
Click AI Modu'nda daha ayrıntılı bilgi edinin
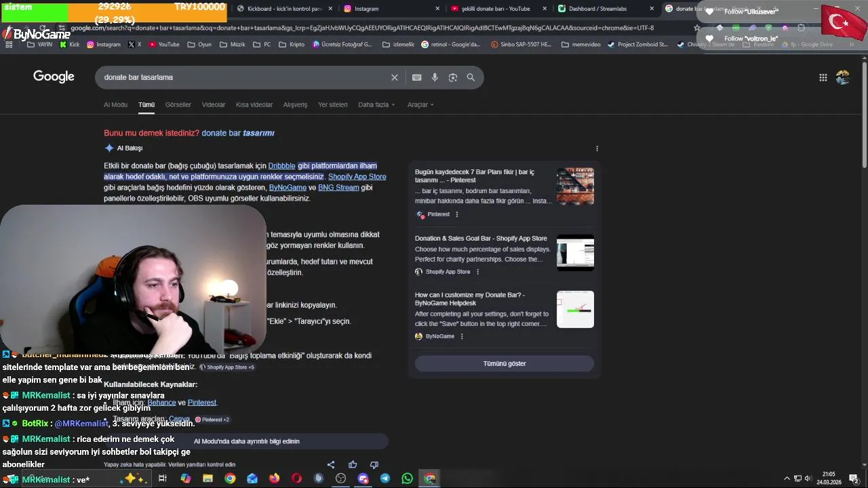(x=247, y=441)
